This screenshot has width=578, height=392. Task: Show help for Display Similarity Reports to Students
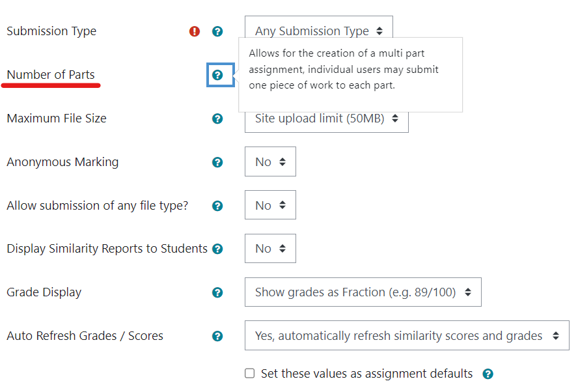pyautogui.click(x=217, y=249)
